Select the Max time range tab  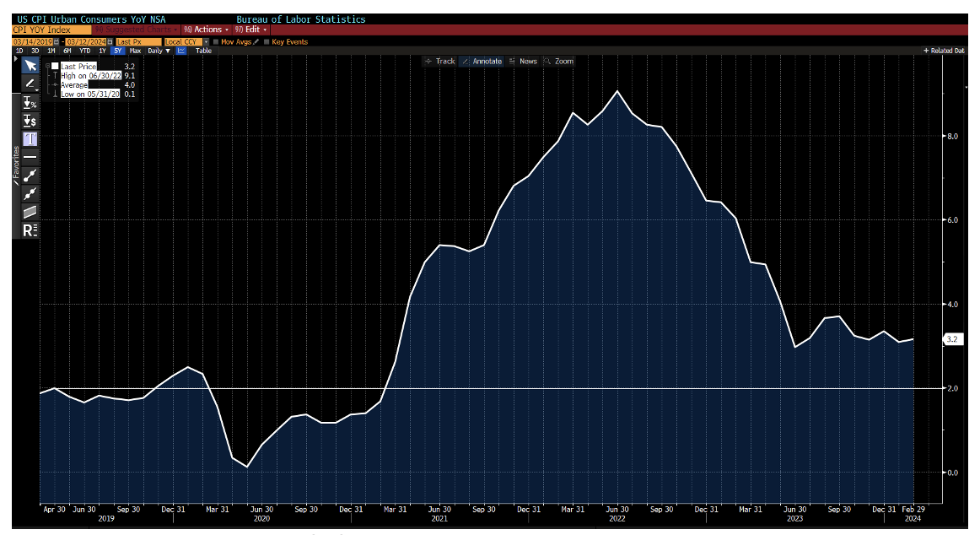pyautogui.click(x=135, y=51)
